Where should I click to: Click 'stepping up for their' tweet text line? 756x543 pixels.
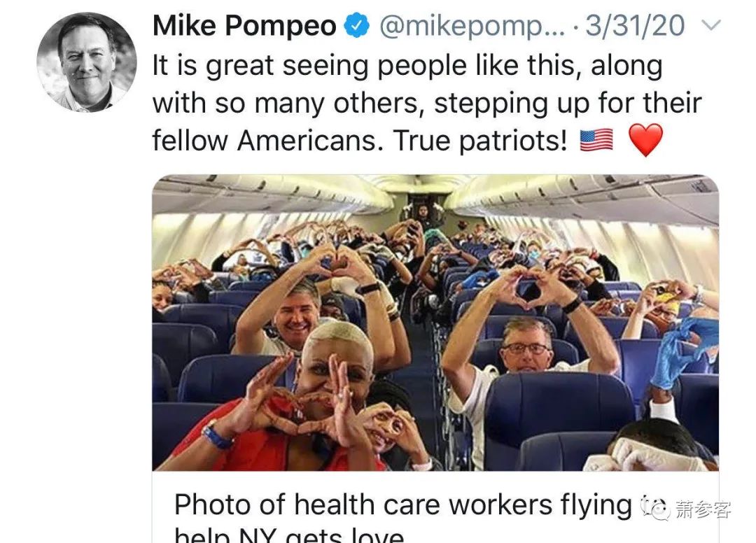pos(568,104)
